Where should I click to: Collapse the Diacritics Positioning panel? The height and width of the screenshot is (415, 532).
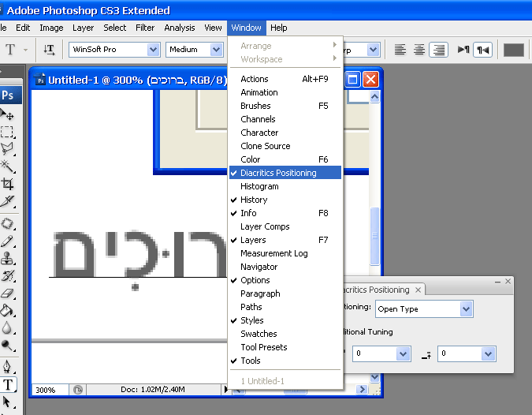(x=498, y=282)
